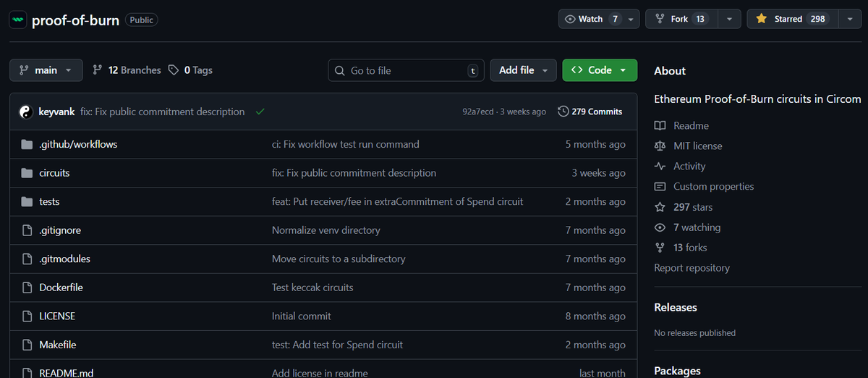Viewport: 868px width, 378px height.
Task: Click the MIT license scale icon
Action: point(660,146)
